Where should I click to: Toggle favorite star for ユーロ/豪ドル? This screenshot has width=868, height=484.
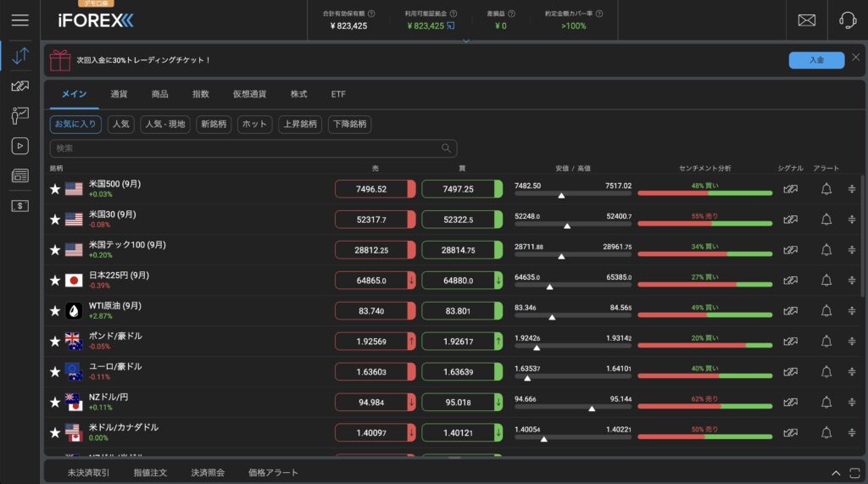coord(55,372)
